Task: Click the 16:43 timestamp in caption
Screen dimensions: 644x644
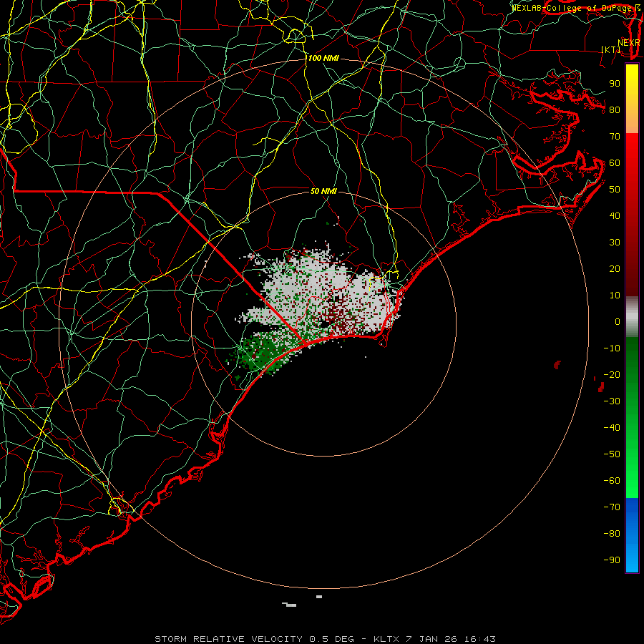Action: point(480,639)
